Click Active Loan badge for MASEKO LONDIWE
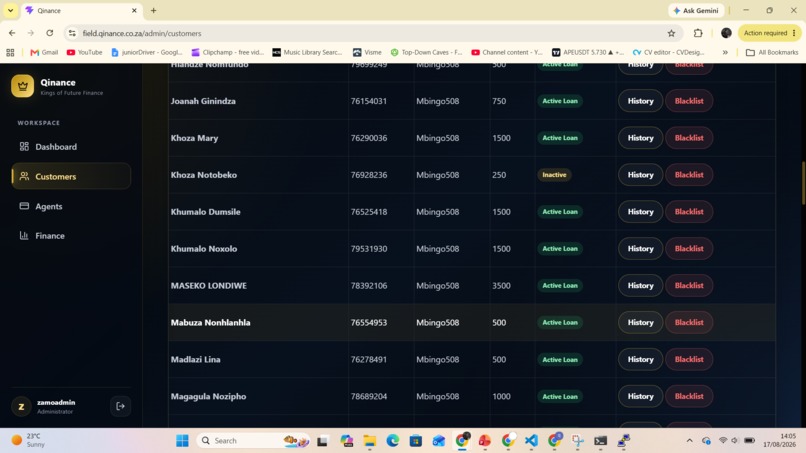The height and width of the screenshot is (453, 806). [x=560, y=285]
